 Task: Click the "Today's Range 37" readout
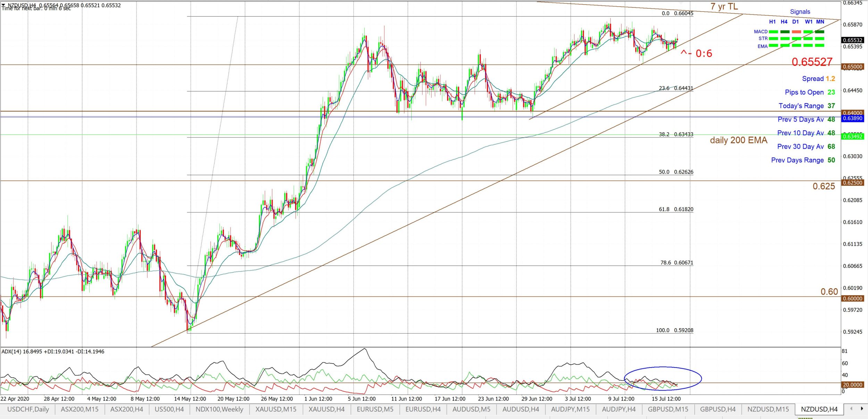[x=807, y=106]
